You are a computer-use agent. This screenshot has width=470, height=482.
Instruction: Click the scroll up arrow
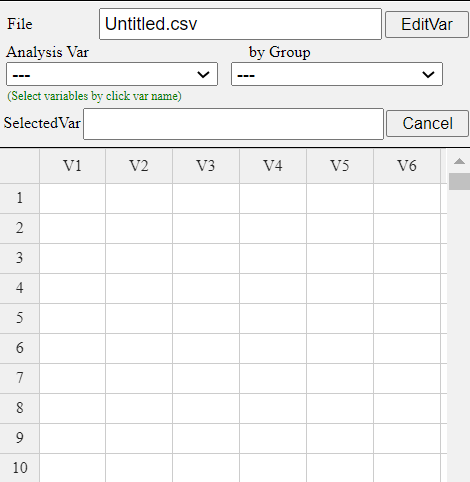(x=459, y=161)
